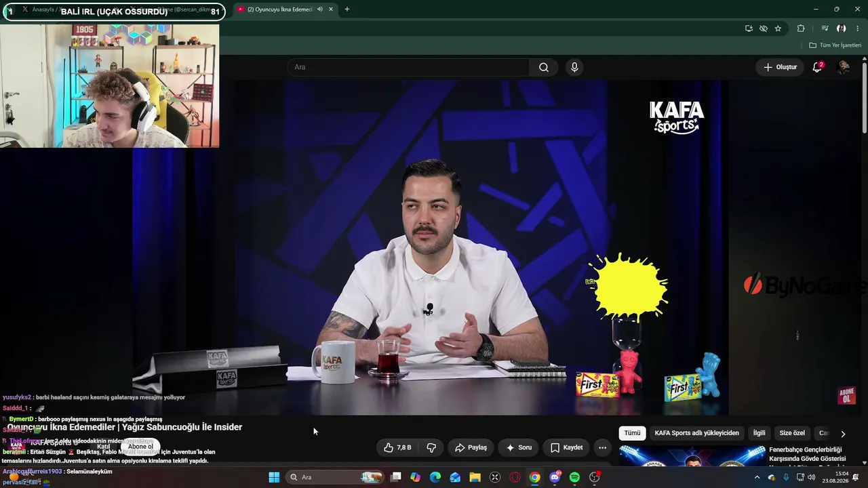Click the YouTube search magnifier button

click(x=544, y=67)
